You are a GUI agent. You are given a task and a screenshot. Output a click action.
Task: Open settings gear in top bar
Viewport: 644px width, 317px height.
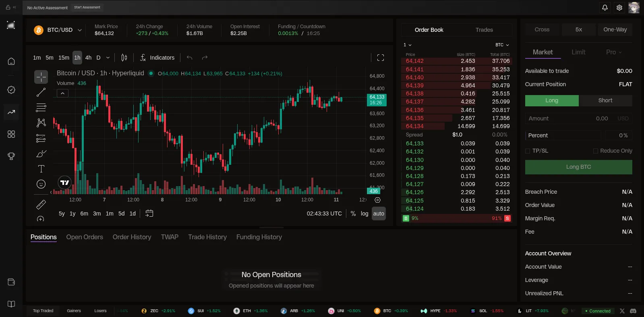pyautogui.click(x=619, y=7)
